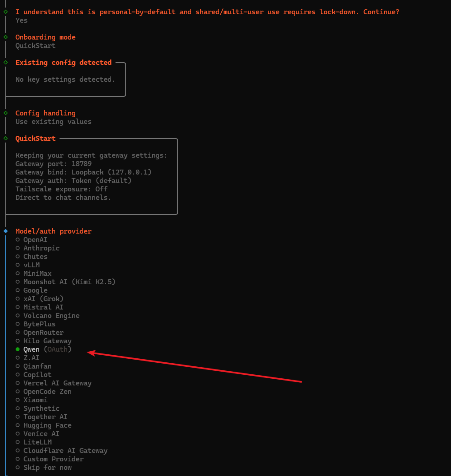Choose Moonshot AI (Kimi K2.5)

[66, 282]
